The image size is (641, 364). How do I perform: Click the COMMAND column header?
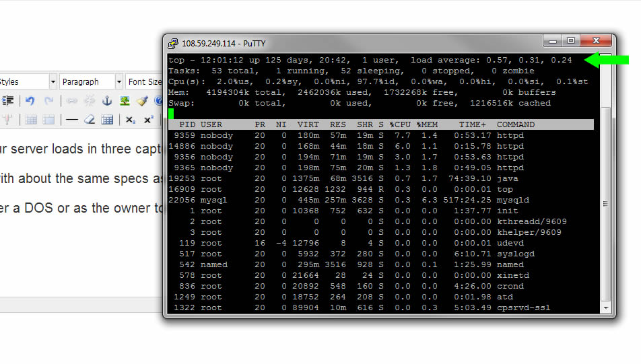click(516, 124)
